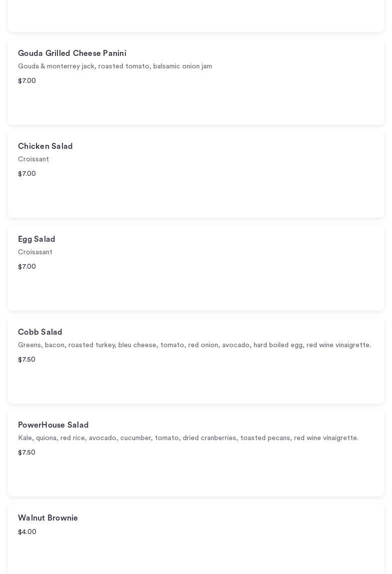Click the Egg Salad $7.00 price
This screenshot has height=574, width=392.
(27, 267)
